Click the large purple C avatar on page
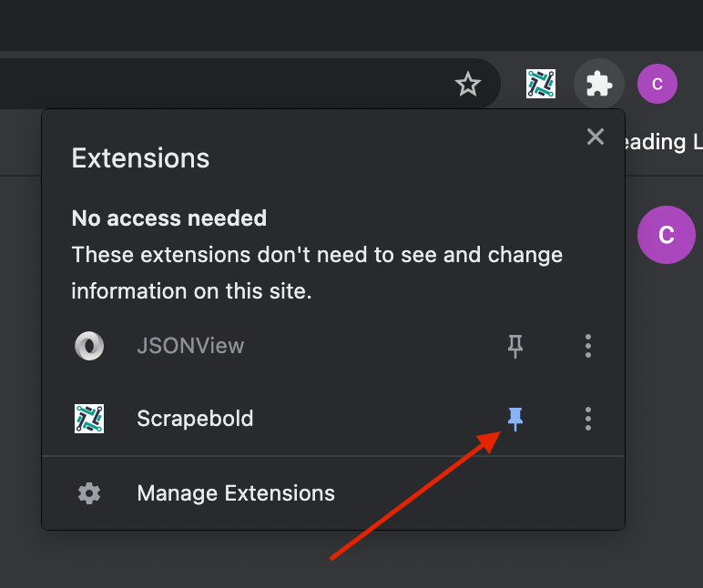 point(667,235)
